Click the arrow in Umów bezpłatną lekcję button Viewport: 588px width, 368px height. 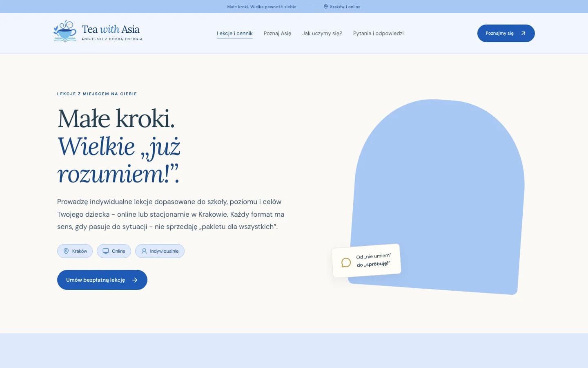[135, 280]
